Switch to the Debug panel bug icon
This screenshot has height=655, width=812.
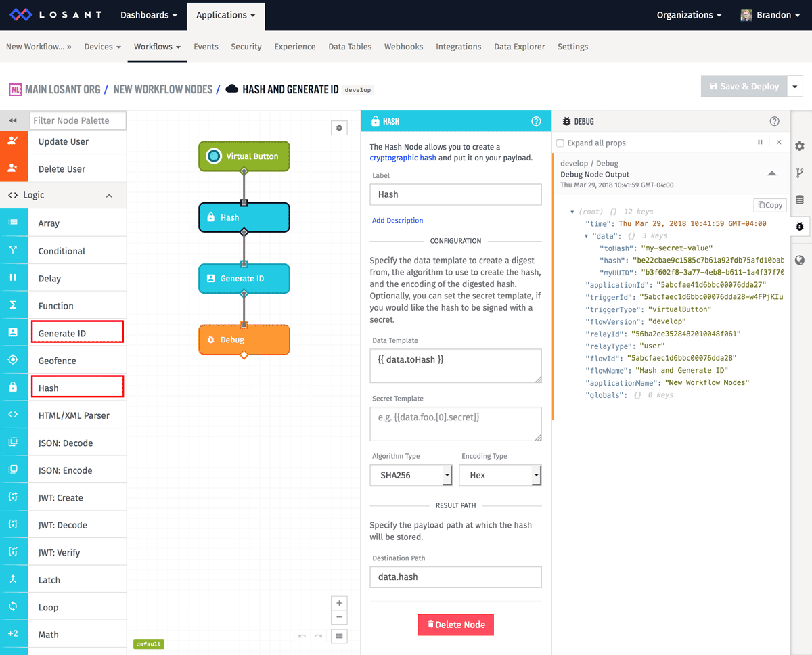click(800, 227)
